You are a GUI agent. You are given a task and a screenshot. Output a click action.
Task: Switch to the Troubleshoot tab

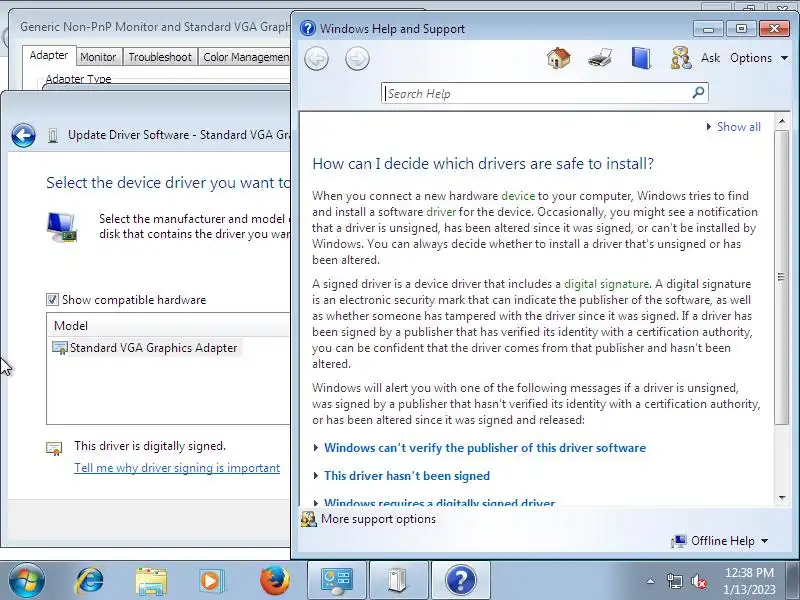tap(160, 57)
